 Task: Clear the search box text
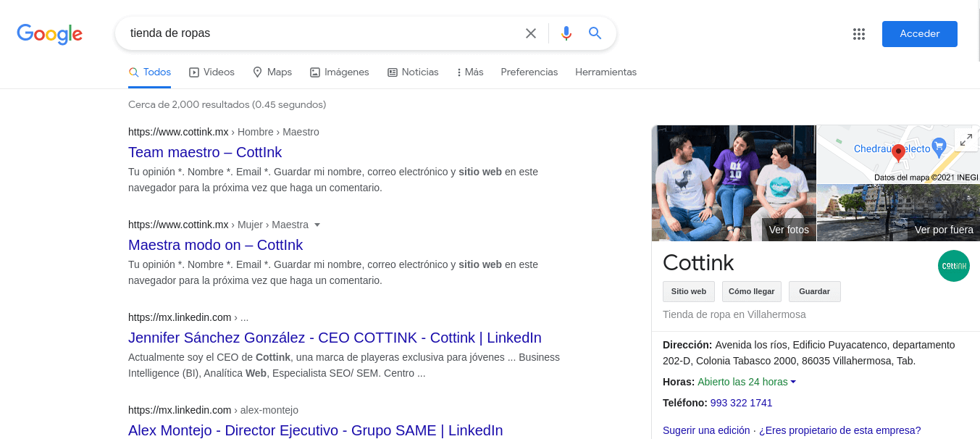[531, 33]
